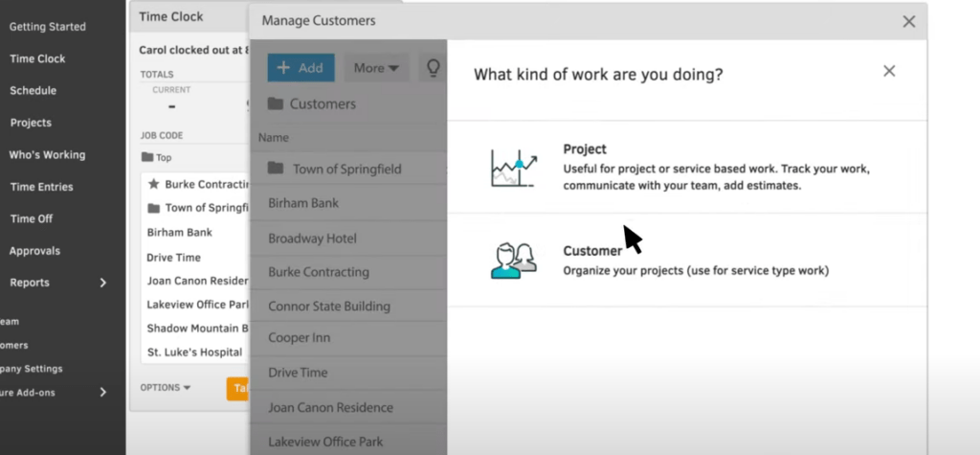Expand the Reports submenu chevron
Screen dimensions: 980x455
(x=103, y=283)
